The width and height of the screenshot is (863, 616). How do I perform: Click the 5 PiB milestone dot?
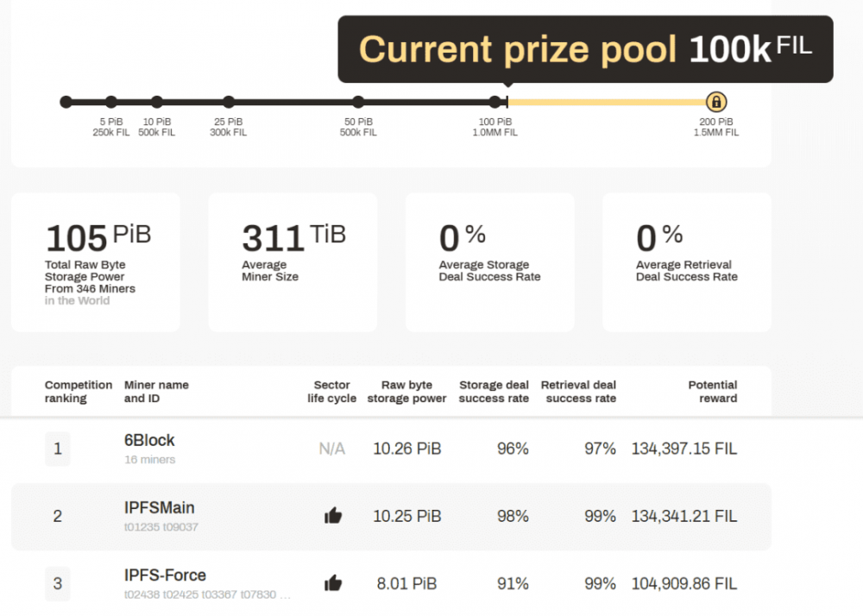coord(111,102)
